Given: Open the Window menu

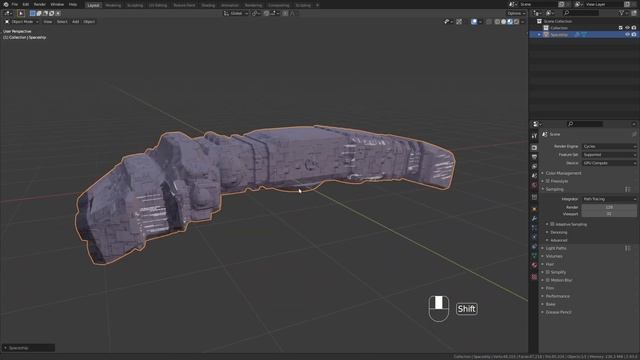Looking at the screenshot, I should pos(57,4).
